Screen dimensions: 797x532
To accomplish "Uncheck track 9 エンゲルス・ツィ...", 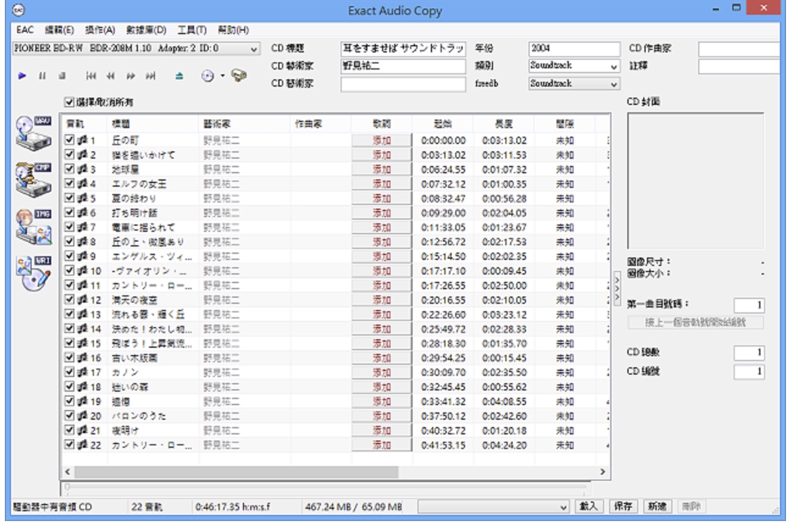I will click(x=70, y=256).
